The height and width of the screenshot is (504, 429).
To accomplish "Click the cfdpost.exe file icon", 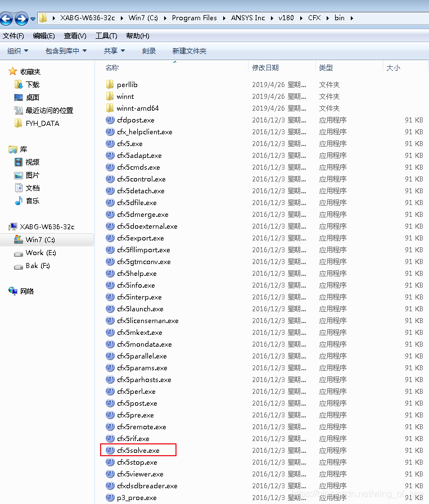I will pos(110,120).
